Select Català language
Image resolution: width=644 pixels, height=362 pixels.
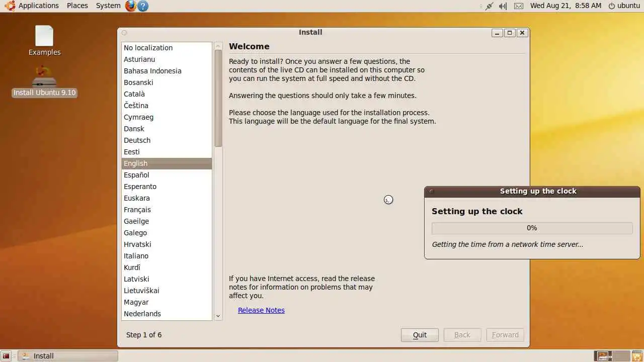pos(167,94)
